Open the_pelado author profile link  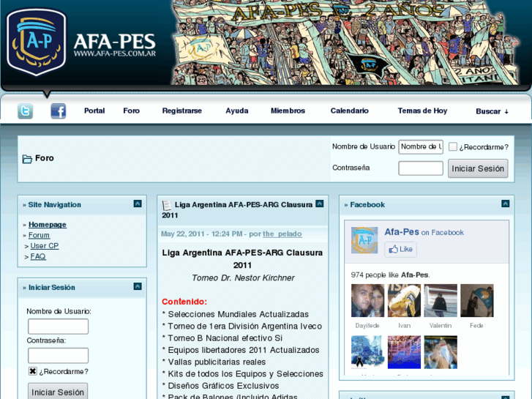click(282, 234)
